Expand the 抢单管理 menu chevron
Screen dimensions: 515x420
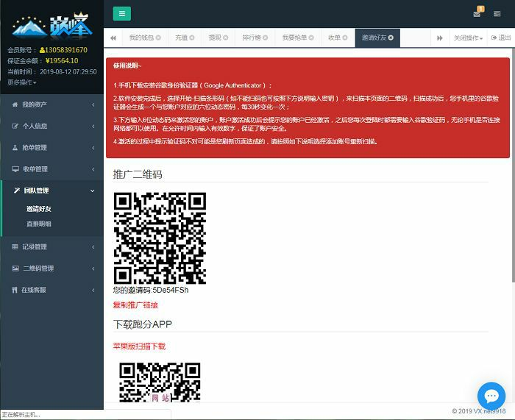[93, 148]
